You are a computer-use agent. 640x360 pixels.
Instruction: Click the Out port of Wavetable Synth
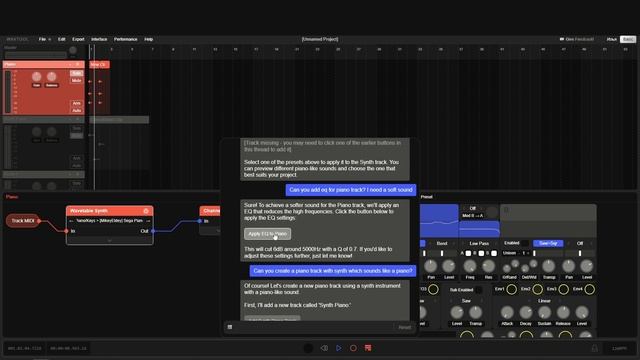pyautogui.click(x=153, y=231)
